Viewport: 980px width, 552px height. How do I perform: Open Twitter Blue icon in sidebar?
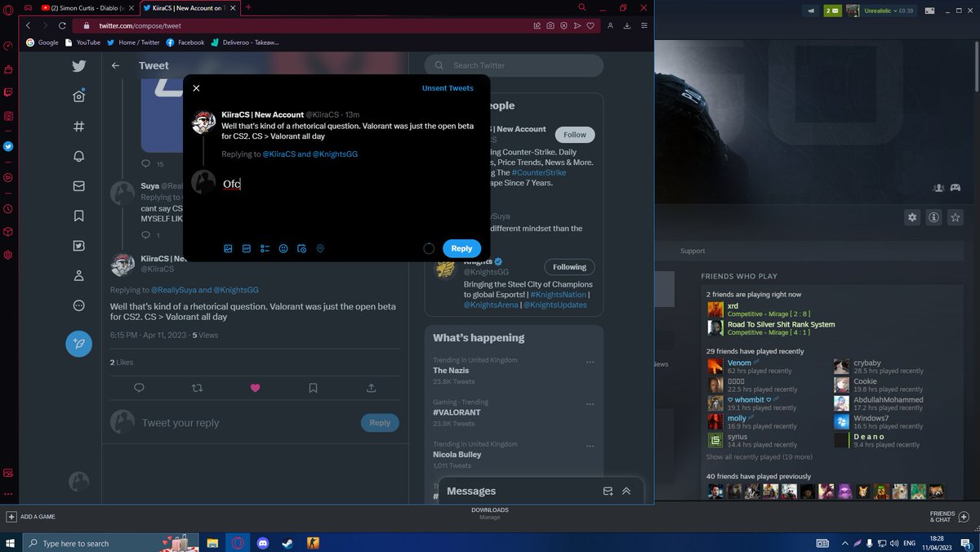(78, 246)
